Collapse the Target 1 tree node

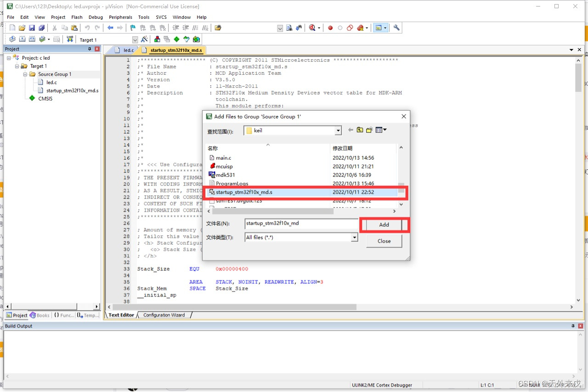(x=17, y=66)
